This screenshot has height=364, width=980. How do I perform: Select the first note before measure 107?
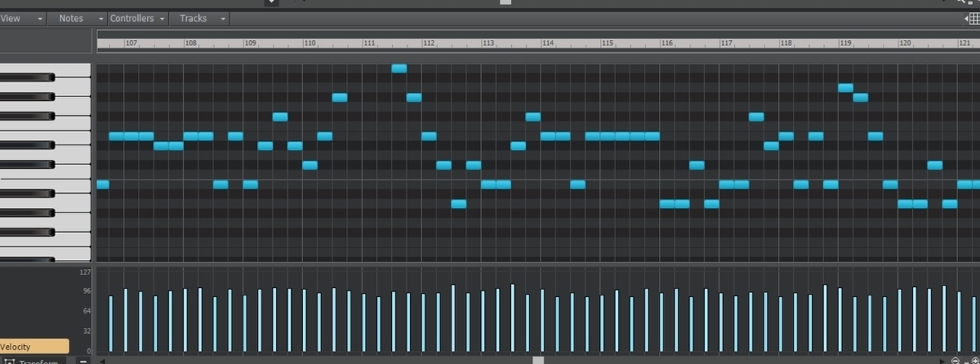tap(103, 185)
